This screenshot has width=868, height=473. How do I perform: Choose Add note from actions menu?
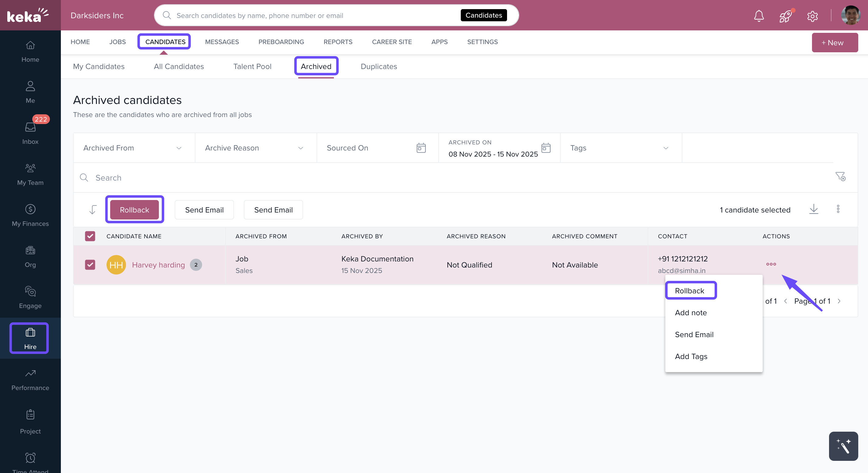[x=691, y=312]
